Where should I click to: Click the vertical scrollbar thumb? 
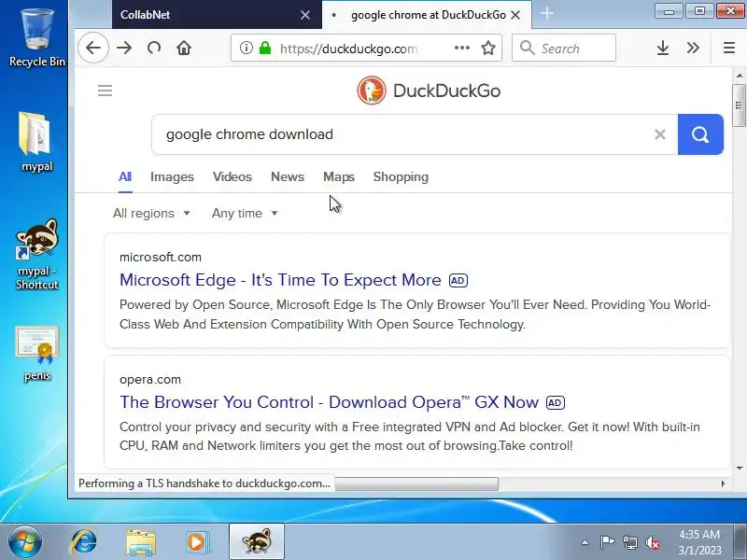click(x=739, y=105)
